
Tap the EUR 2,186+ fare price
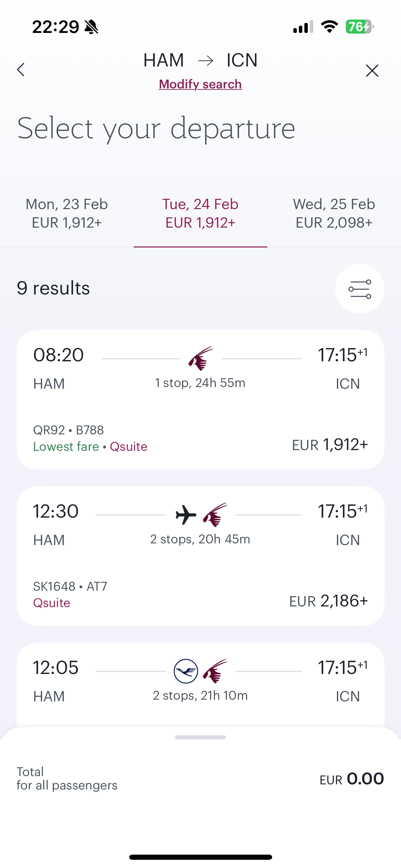pos(328,601)
